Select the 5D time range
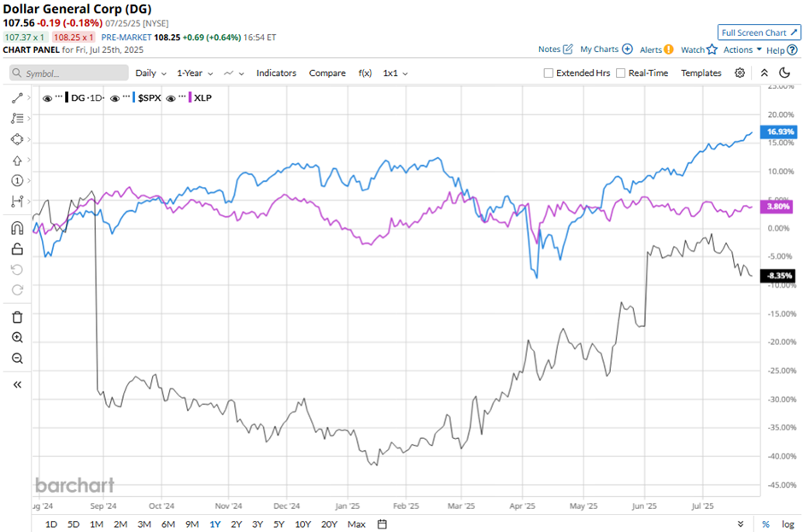Image resolution: width=803 pixels, height=532 pixels. click(x=73, y=524)
